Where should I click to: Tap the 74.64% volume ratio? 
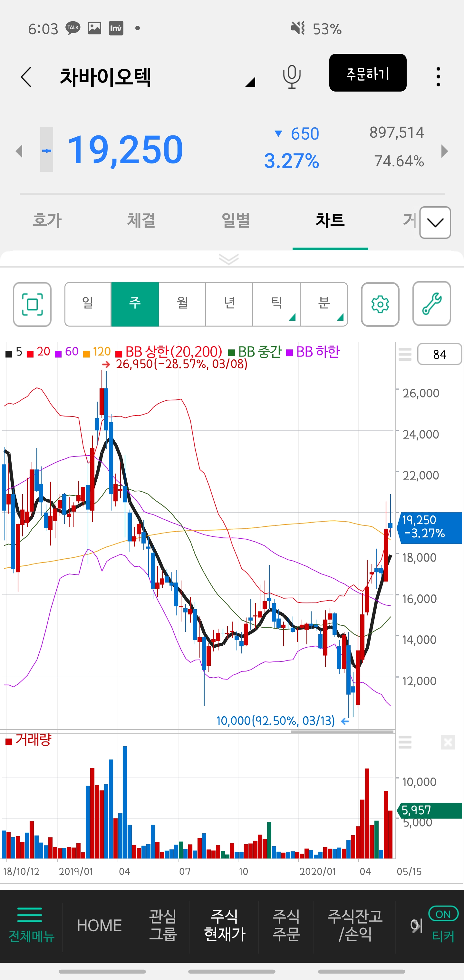pos(399,161)
